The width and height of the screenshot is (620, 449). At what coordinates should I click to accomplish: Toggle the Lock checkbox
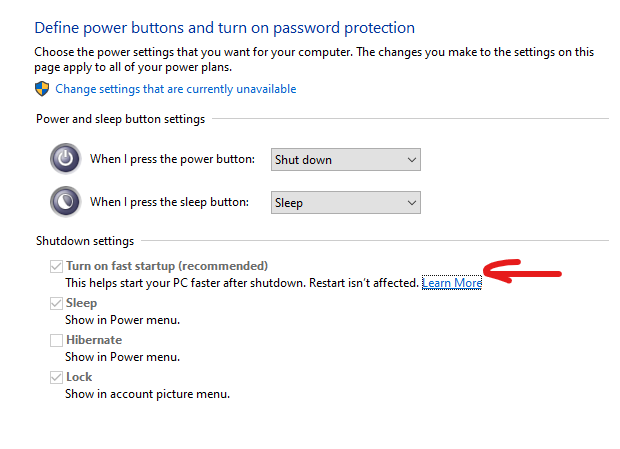56,378
